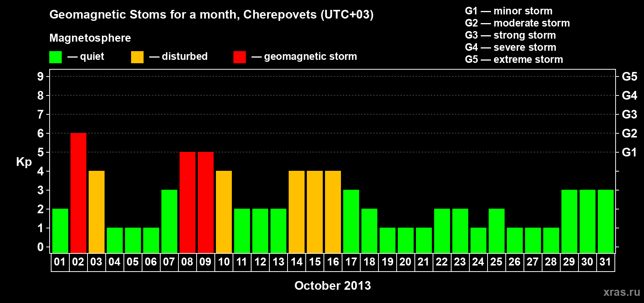The height and width of the screenshot is (303, 644).
Task: Click the day label 28
Action: [x=551, y=262]
